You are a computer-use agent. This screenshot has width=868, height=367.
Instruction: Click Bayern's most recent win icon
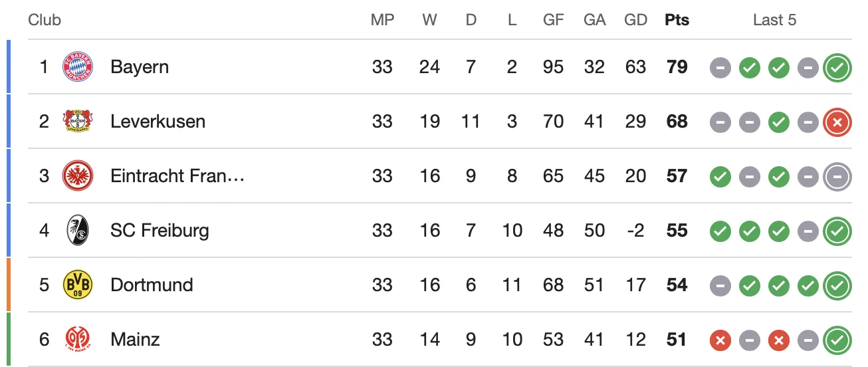(x=837, y=67)
